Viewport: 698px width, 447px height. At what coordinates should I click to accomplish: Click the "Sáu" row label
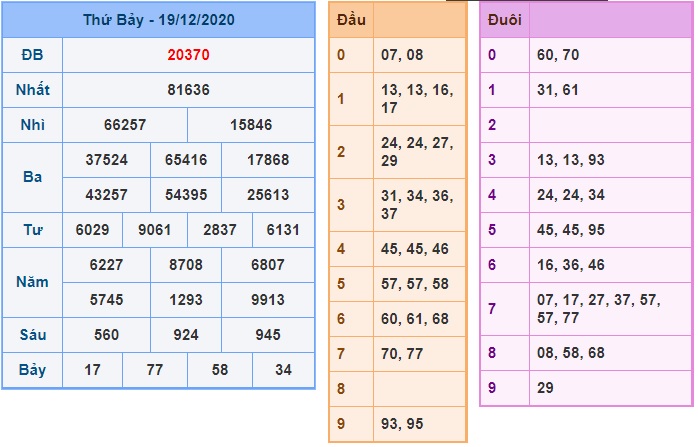pos(32,335)
